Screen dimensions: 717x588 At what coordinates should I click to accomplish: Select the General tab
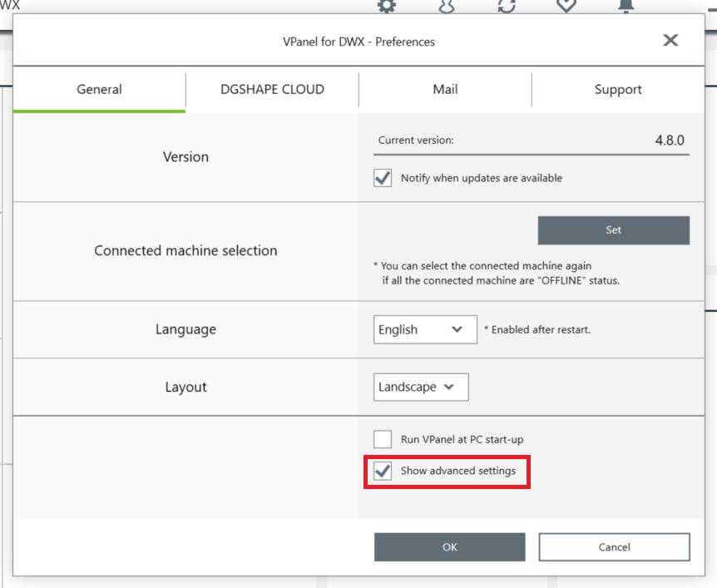coord(99,89)
